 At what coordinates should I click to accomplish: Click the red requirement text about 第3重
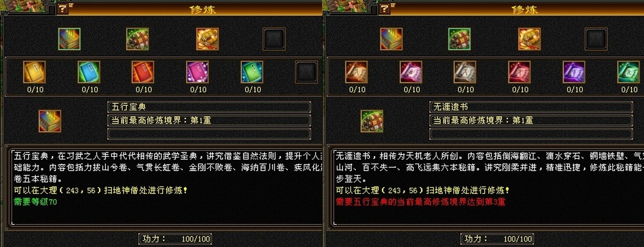[x=420, y=202]
